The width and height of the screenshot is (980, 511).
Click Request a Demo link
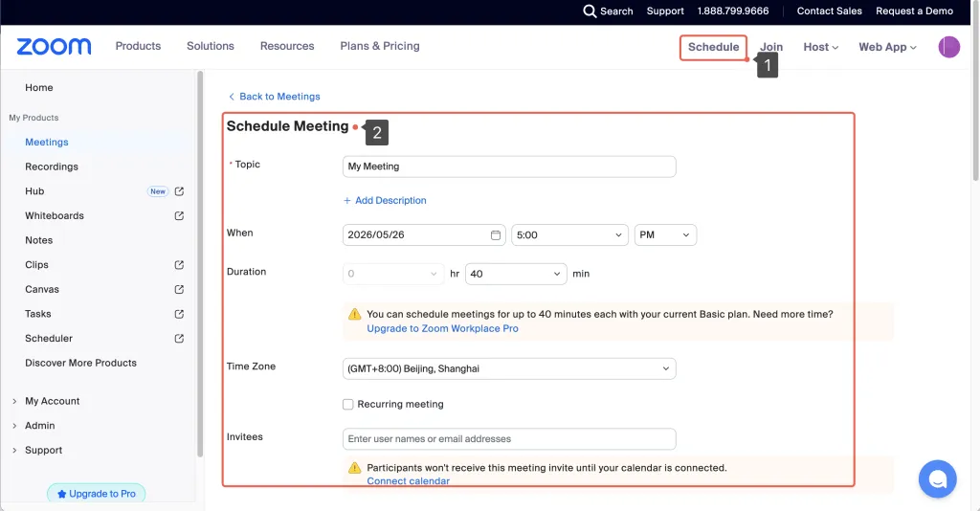coord(914,11)
